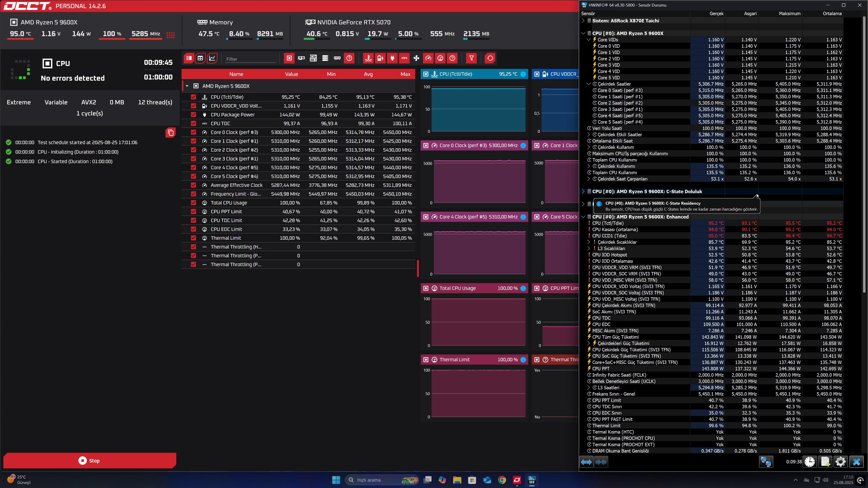
Task: Open HWiNFO remote network monitoring
Action: point(766,462)
